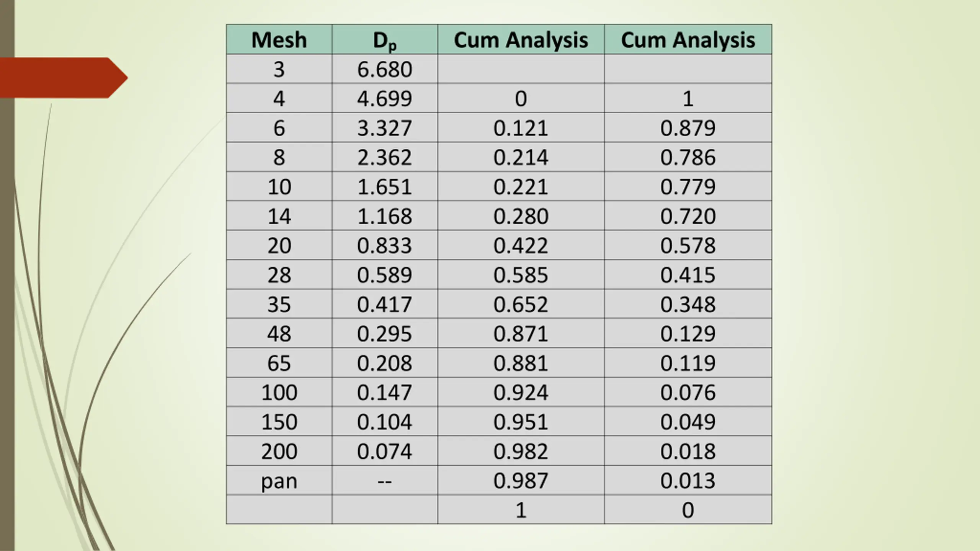Click the cell showing 0.415

pyautogui.click(x=688, y=275)
